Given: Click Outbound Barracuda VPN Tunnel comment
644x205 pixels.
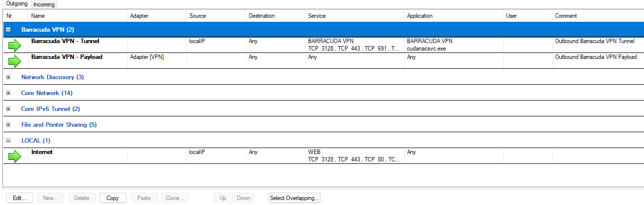Looking at the screenshot, I should 595,41.
